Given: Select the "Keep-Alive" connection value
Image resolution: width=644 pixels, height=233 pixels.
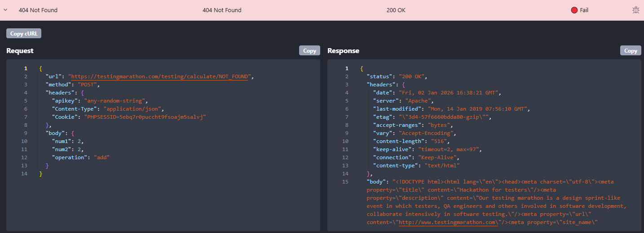Looking at the screenshot, I should (437, 157).
